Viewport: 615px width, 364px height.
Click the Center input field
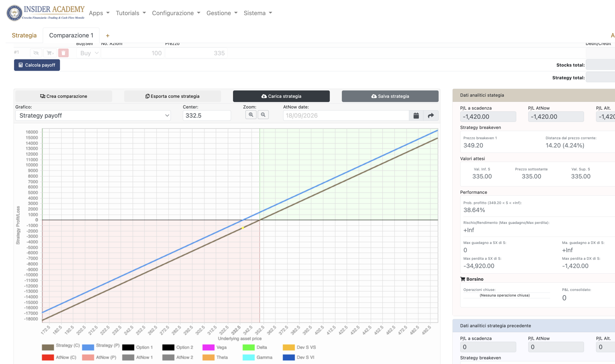207,115
